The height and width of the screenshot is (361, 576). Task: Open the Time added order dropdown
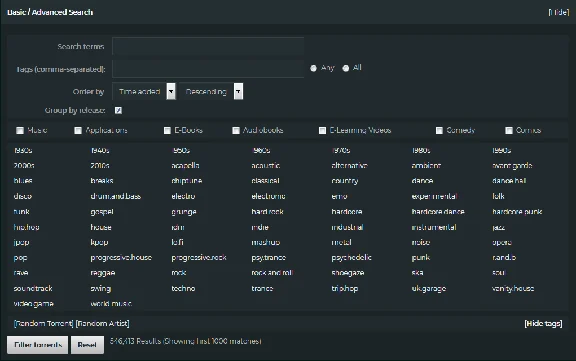[144, 91]
